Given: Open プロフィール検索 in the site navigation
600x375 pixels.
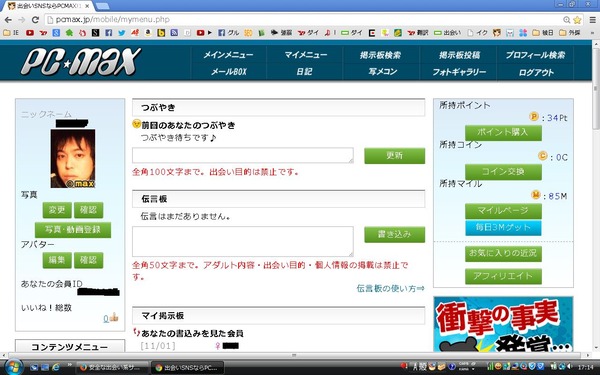Looking at the screenshot, I should [x=535, y=55].
